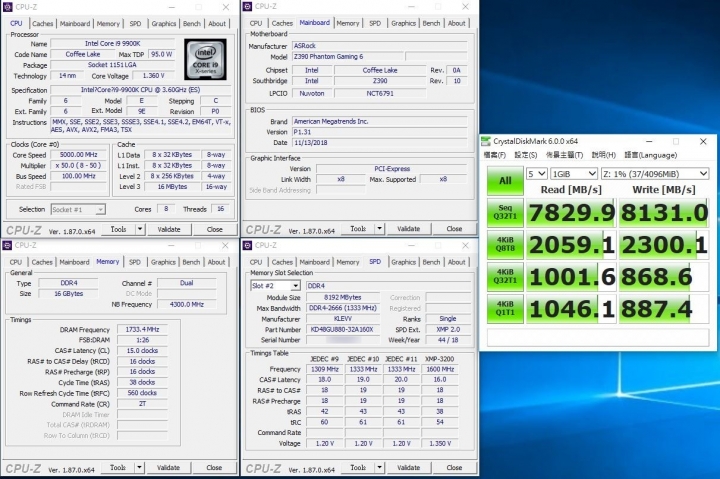Run all benchmarks with the All button

pos(505,180)
